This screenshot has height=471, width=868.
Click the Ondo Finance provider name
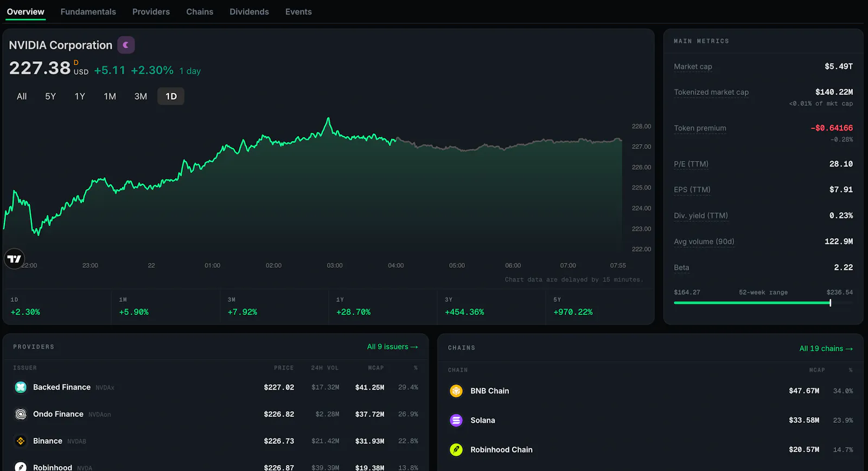click(58, 414)
